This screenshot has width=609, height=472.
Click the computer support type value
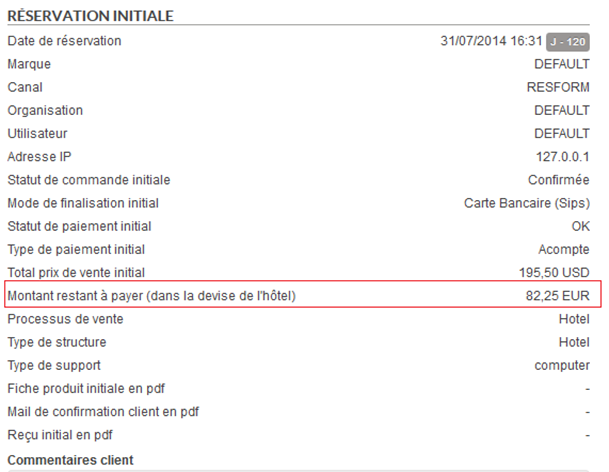point(561,365)
